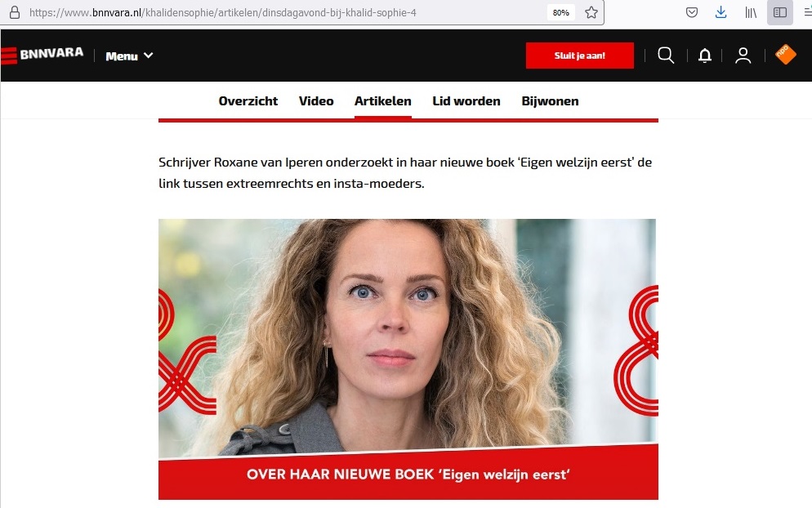Bookmark this page with the star icon
This screenshot has height=508, width=812.
(x=591, y=12)
